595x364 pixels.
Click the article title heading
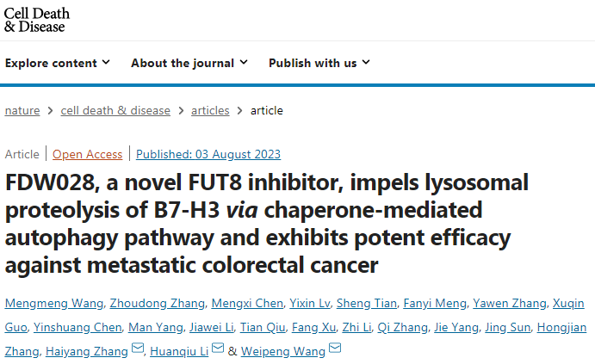coord(267,224)
